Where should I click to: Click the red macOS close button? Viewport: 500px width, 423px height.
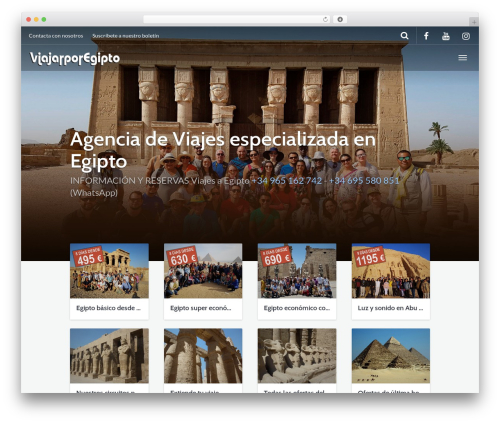tap(29, 19)
